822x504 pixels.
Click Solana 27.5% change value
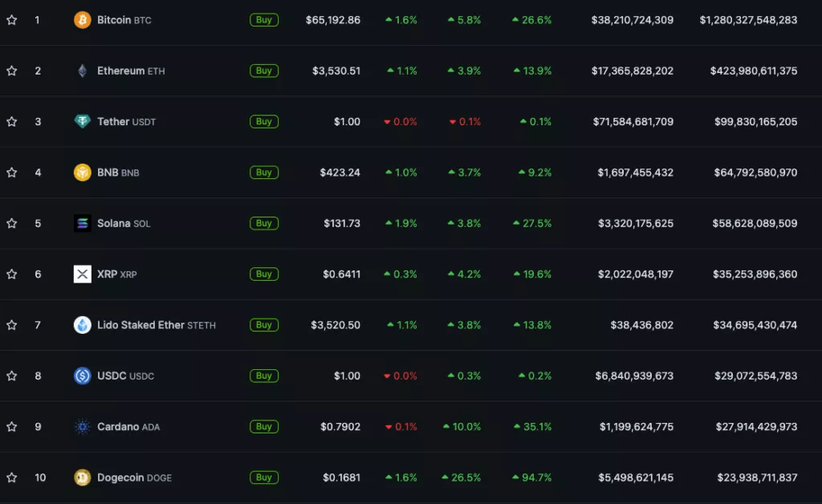pos(532,223)
